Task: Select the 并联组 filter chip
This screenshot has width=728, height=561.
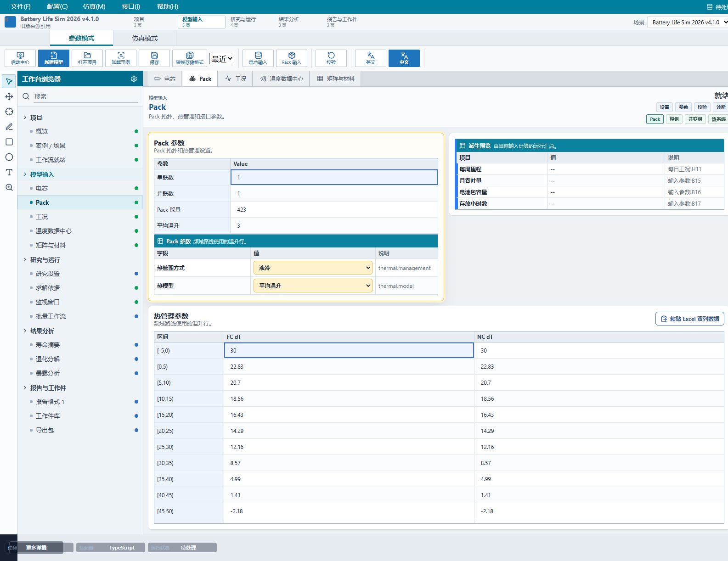Action: click(695, 119)
